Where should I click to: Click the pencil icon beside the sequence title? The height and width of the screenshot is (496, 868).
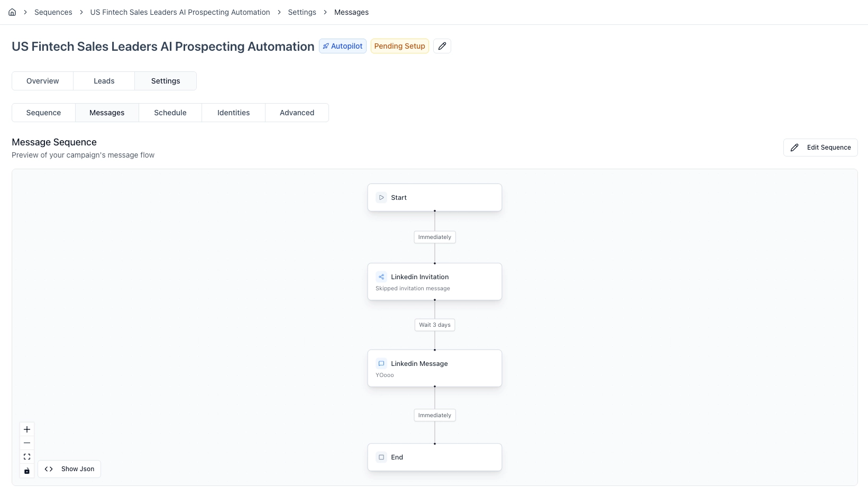442,46
